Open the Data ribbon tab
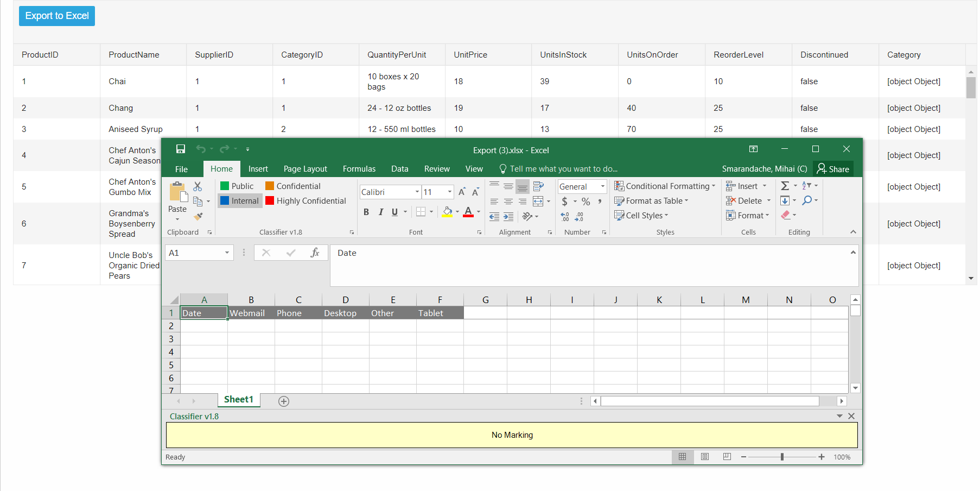 coord(400,169)
